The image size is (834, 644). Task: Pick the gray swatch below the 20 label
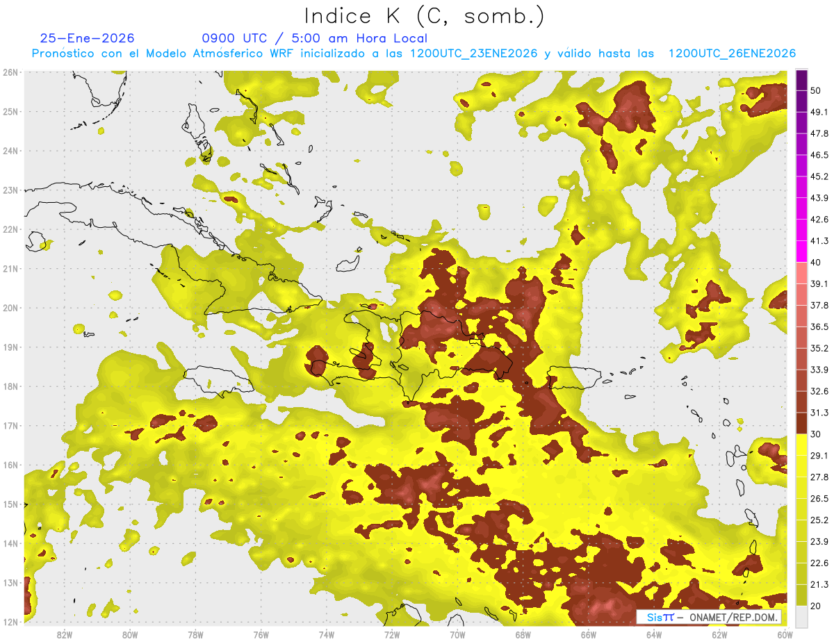tap(801, 616)
